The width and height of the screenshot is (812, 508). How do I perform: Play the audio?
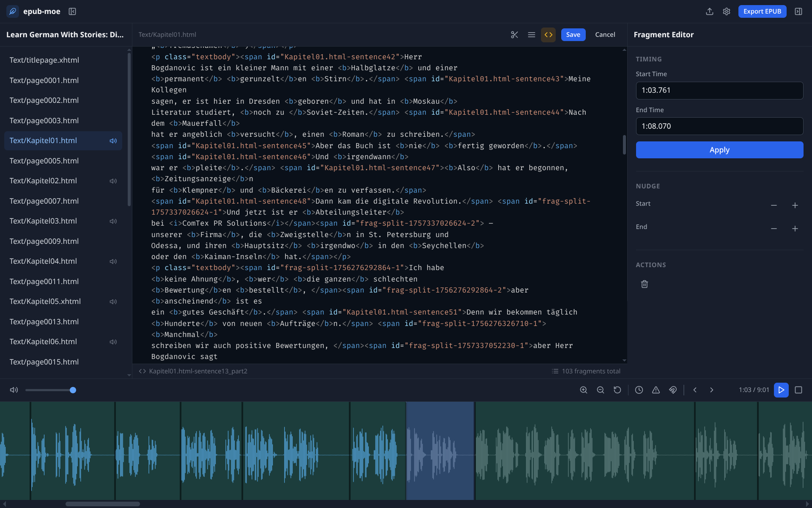781,390
